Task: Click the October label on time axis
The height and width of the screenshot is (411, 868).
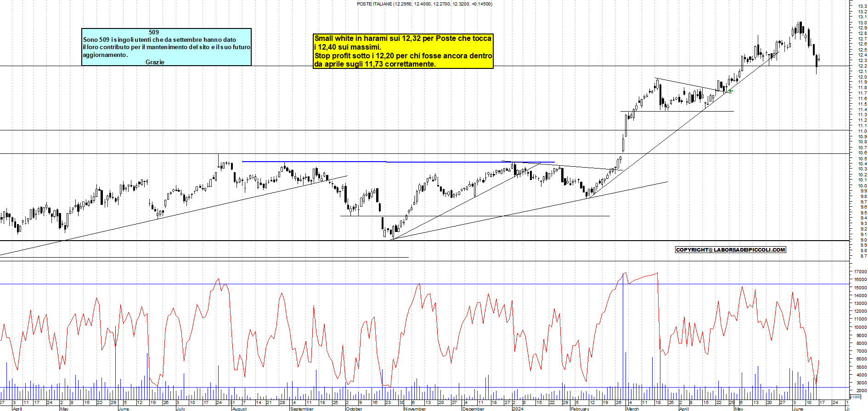Action: coord(354,409)
